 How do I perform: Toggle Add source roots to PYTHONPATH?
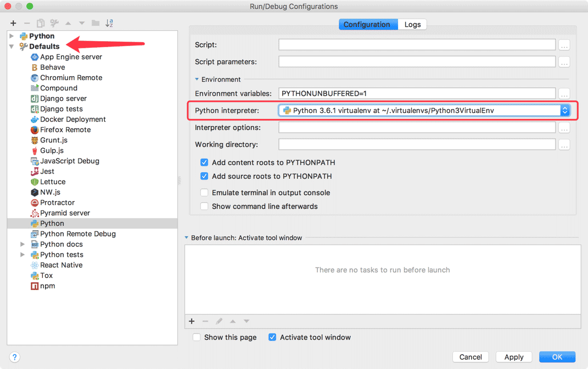click(204, 176)
